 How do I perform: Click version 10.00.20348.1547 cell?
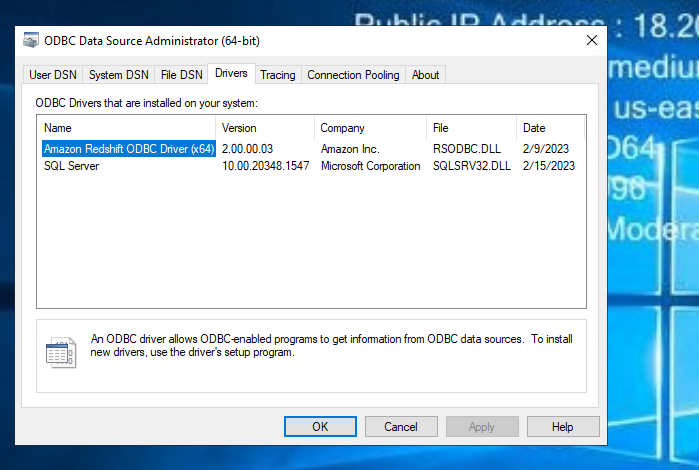pos(266,166)
